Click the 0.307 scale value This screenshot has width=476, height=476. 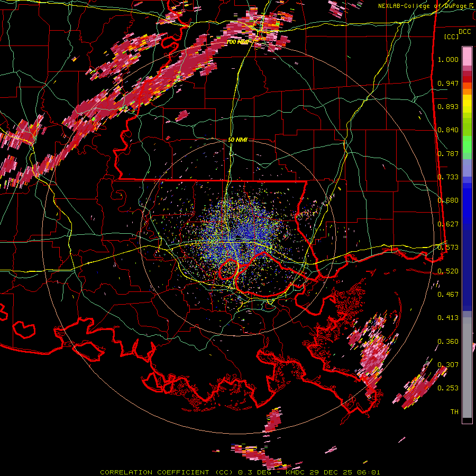(x=448, y=364)
